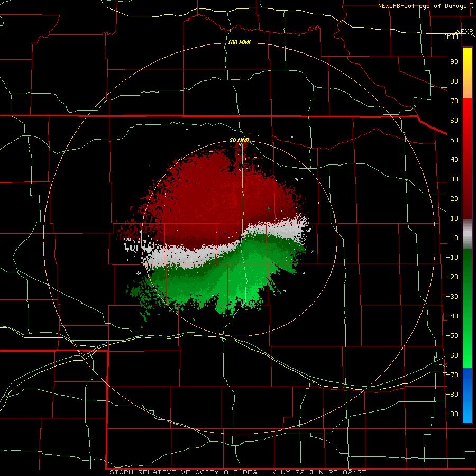Pick the gray zero-velocity segment of color bar
This screenshot has height=476, width=476.
point(467,234)
